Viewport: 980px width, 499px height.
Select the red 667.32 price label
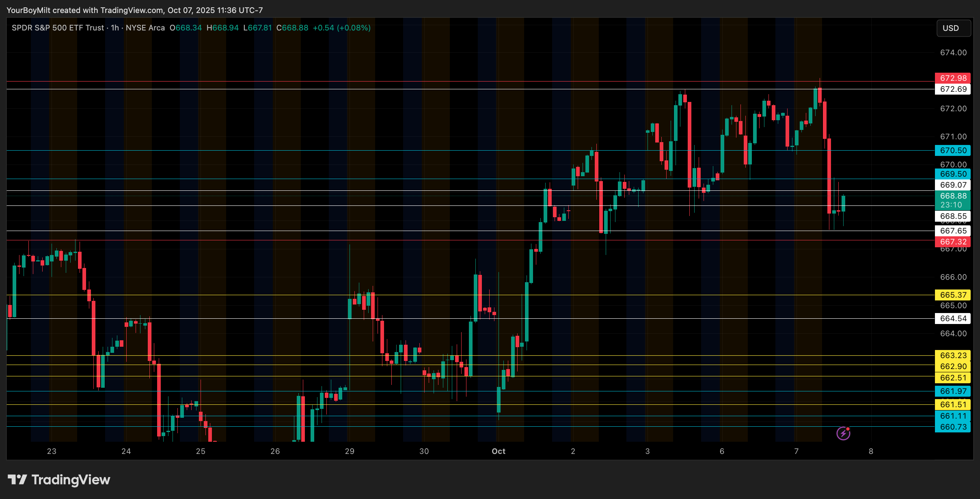click(x=952, y=242)
